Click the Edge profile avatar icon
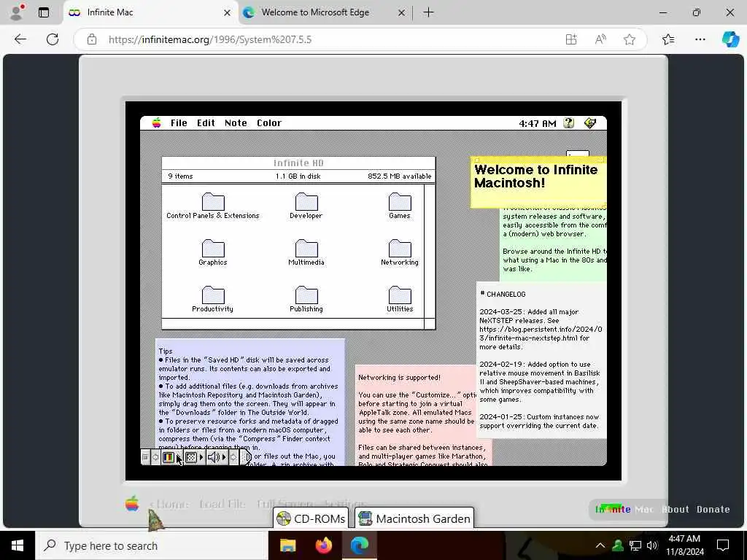 (18, 12)
